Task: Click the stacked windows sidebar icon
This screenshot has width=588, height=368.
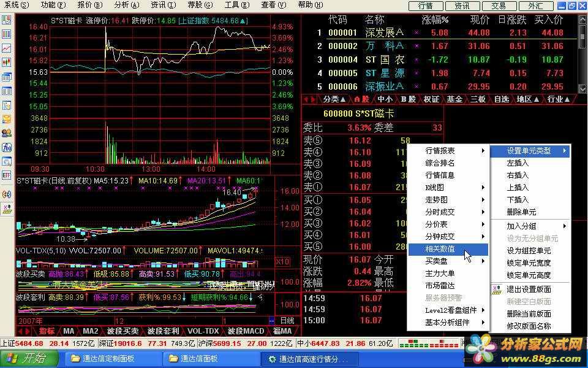Action: click(6, 77)
